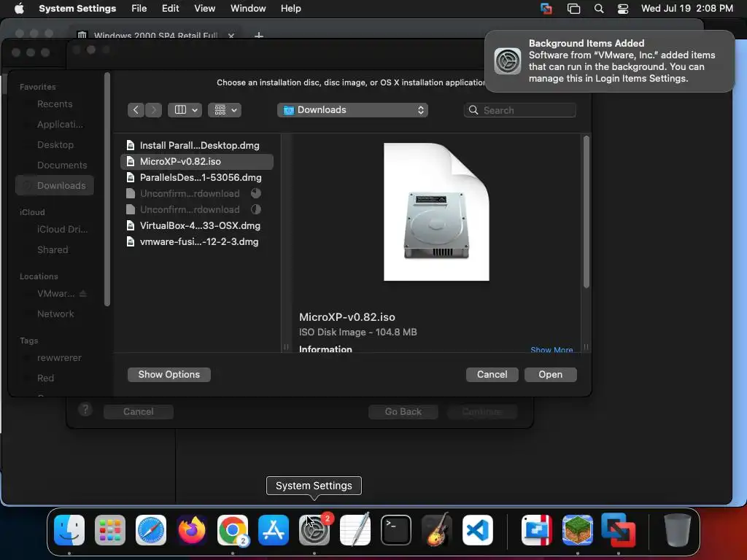Click the Show Options button
The width and height of the screenshot is (747, 560).
point(169,374)
